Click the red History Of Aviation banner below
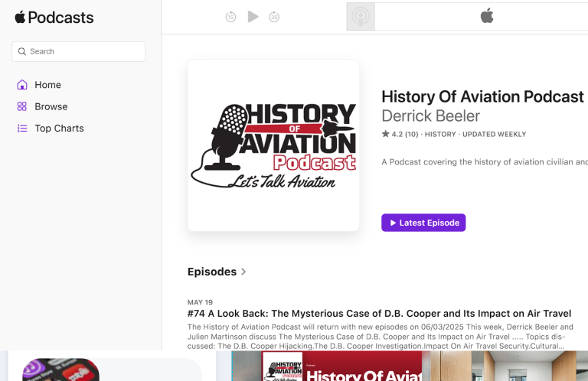The image size is (588, 381). pyautogui.click(x=341, y=366)
